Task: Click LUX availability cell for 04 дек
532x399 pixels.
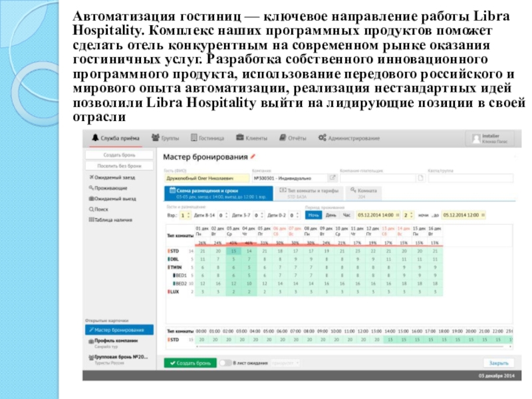Action: pos(249,292)
